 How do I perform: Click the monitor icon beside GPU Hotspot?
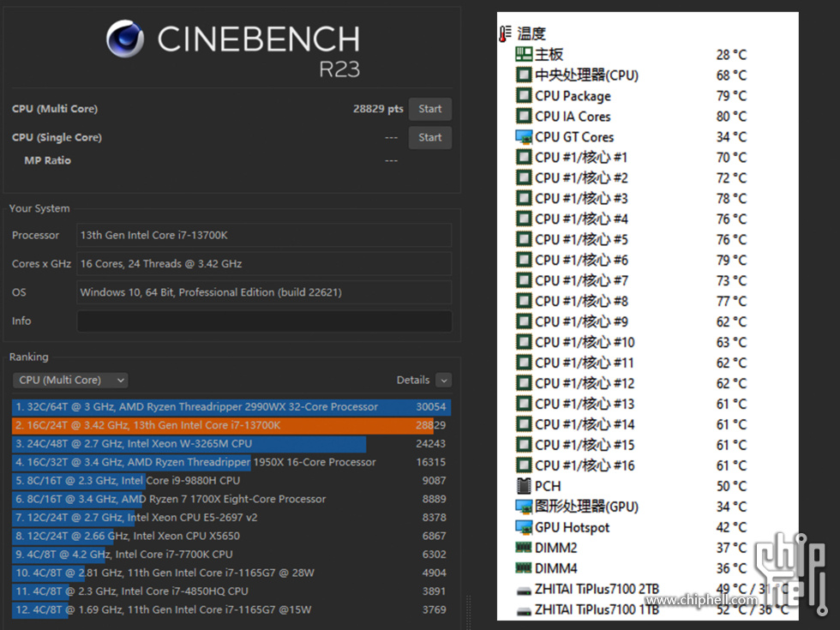pos(524,527)
